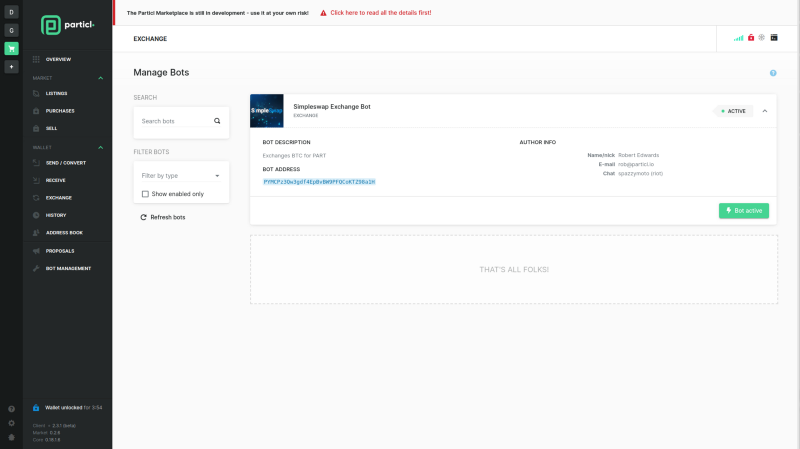This screenshot has height=449, width=800.
Task: Open Bot Management menu item
Action: (x=67, y=268)
